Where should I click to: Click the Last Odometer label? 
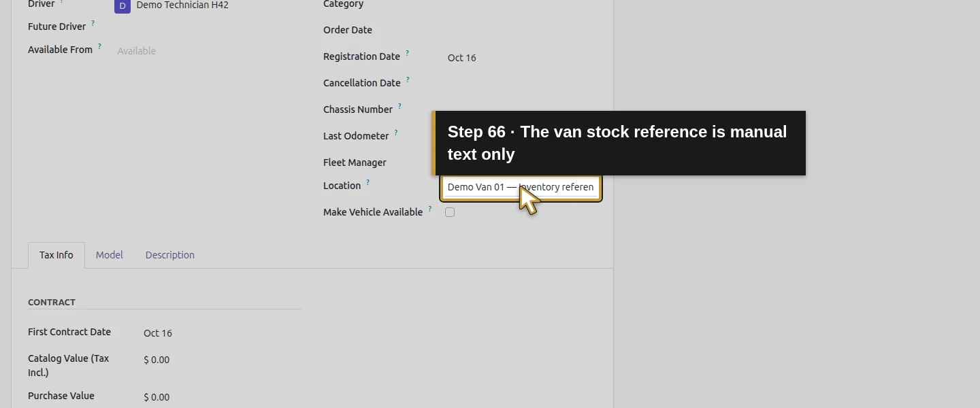356,136
